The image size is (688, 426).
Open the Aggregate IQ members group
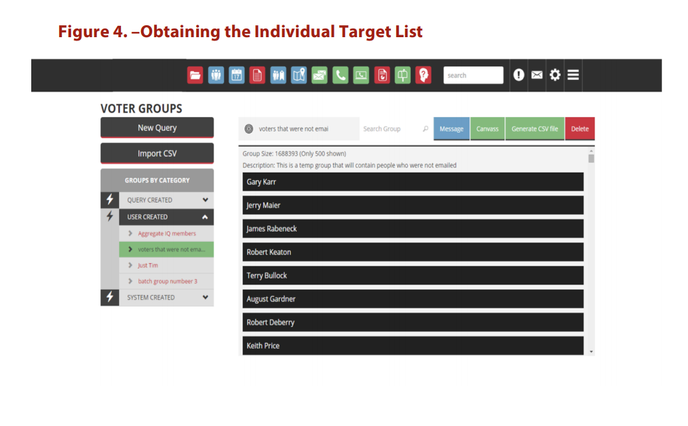[167, 233]
